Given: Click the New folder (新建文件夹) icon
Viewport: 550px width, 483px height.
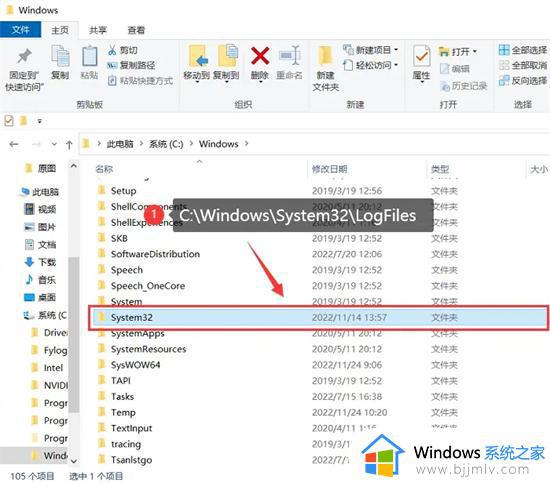Looking at the screenshot, I should tap(325, 55).
